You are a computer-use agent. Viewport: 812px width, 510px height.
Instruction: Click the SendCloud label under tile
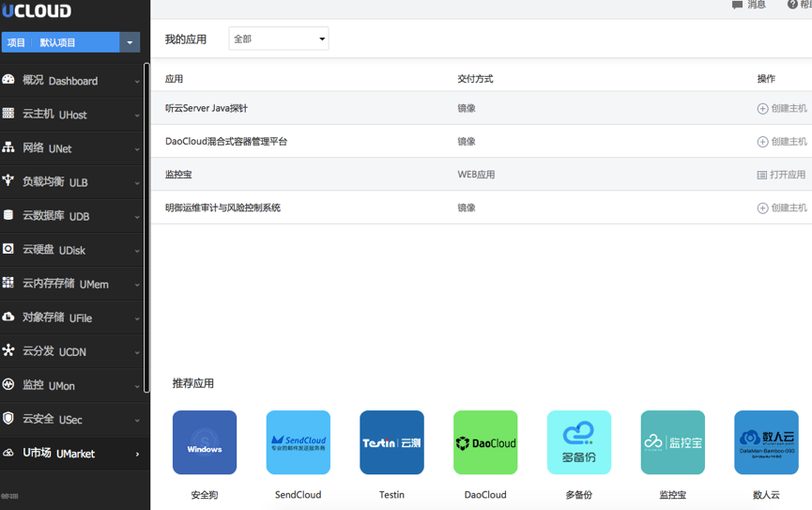click(298, 495)
